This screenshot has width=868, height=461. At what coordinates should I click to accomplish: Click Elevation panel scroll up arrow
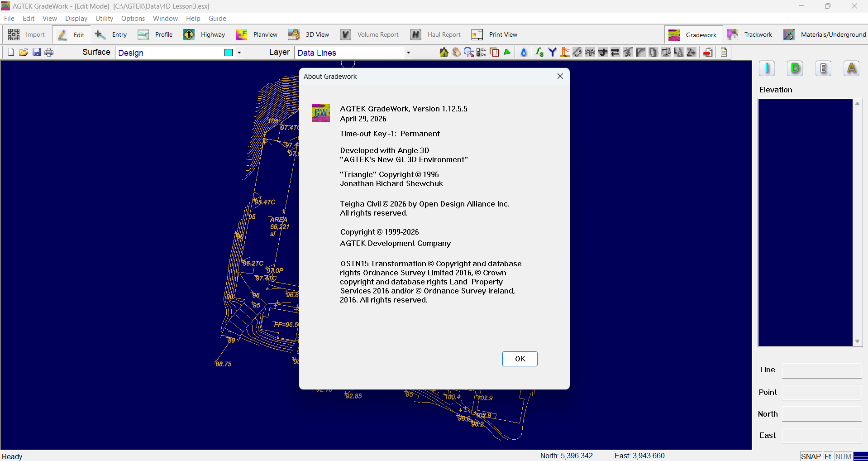pyautogui.click(x=857, y=103)
